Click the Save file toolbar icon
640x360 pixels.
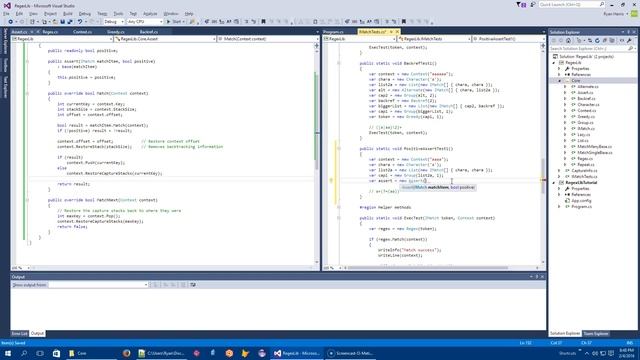pos(62,22)
